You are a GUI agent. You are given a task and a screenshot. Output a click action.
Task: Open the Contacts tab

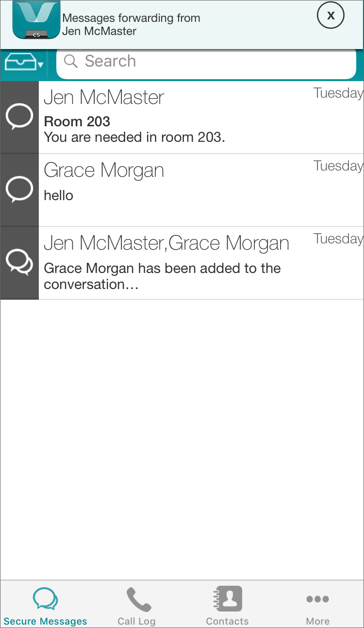pyautogui.click(x=227, y=605)
